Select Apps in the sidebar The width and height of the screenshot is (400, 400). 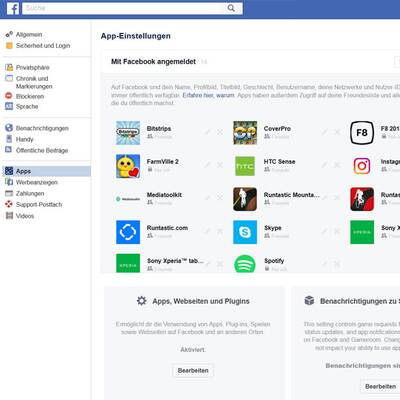pos(47,171)
